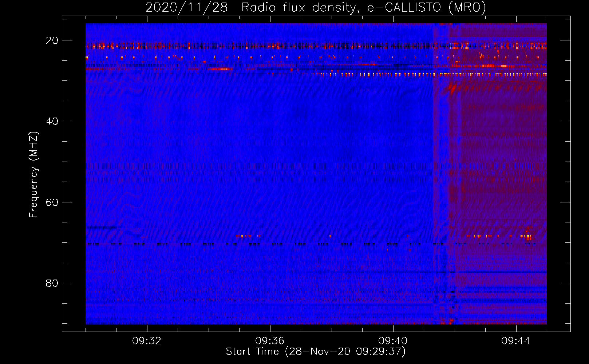The height and width of the screenshot is (364, 589).
Task: Click the 20 MHz frequency tick label
Action: coord(52,40)
